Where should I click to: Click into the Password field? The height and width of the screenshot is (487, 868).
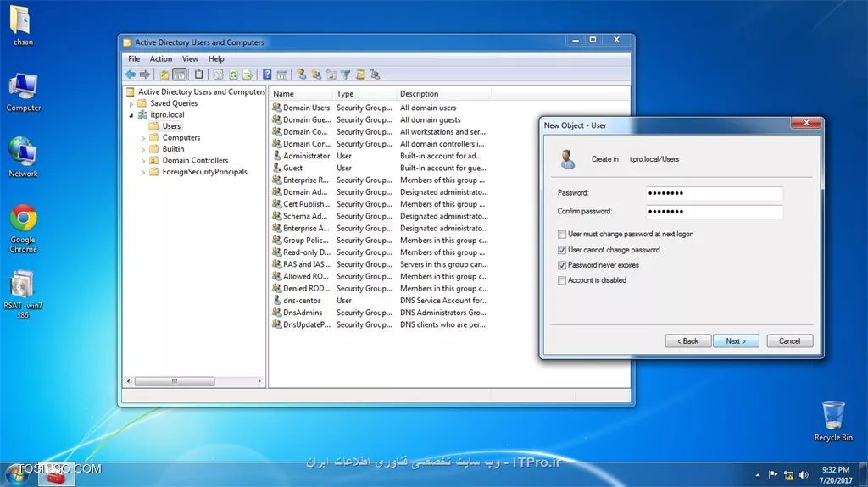(x=714, y=193)
